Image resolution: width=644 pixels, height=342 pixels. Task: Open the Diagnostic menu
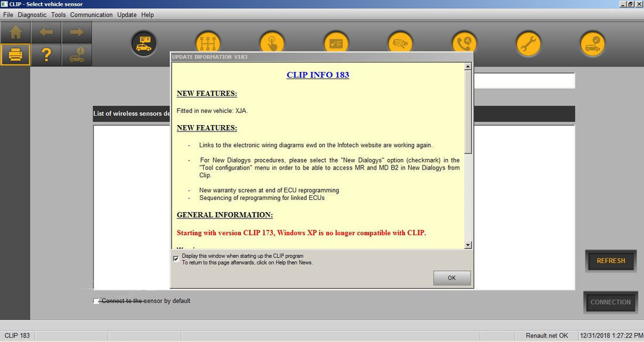click(x=32, y=15)
